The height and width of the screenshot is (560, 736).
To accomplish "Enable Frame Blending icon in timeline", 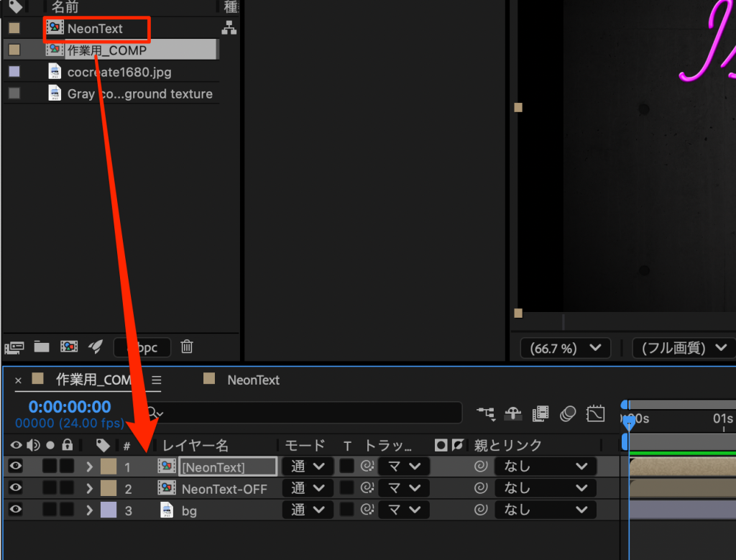I will click(540, 413).
